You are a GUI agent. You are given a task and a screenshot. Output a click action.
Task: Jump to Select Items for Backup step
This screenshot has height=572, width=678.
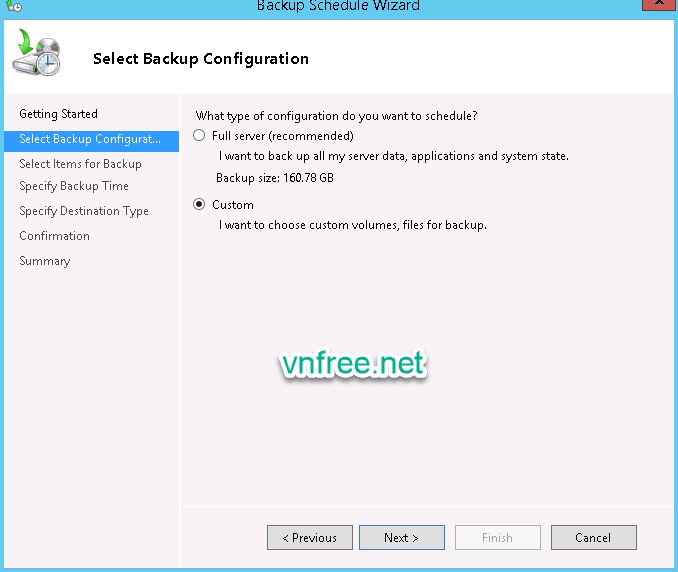(x=80, y=164)
